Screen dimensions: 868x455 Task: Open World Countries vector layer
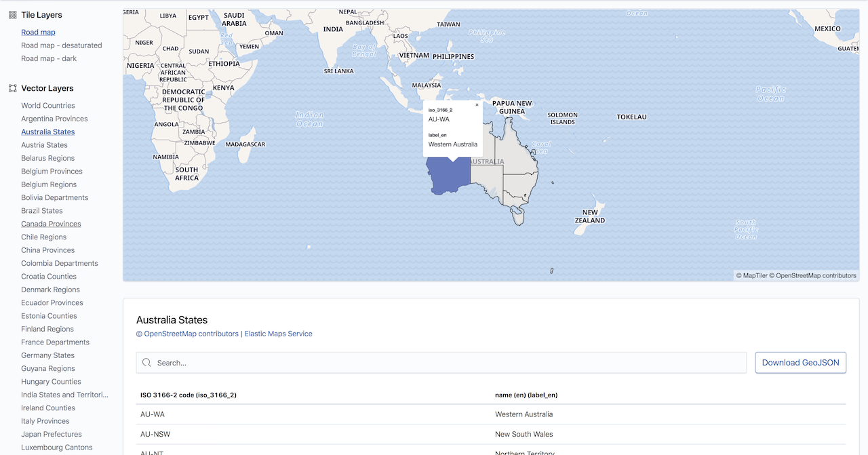click(x=47, y=106)
